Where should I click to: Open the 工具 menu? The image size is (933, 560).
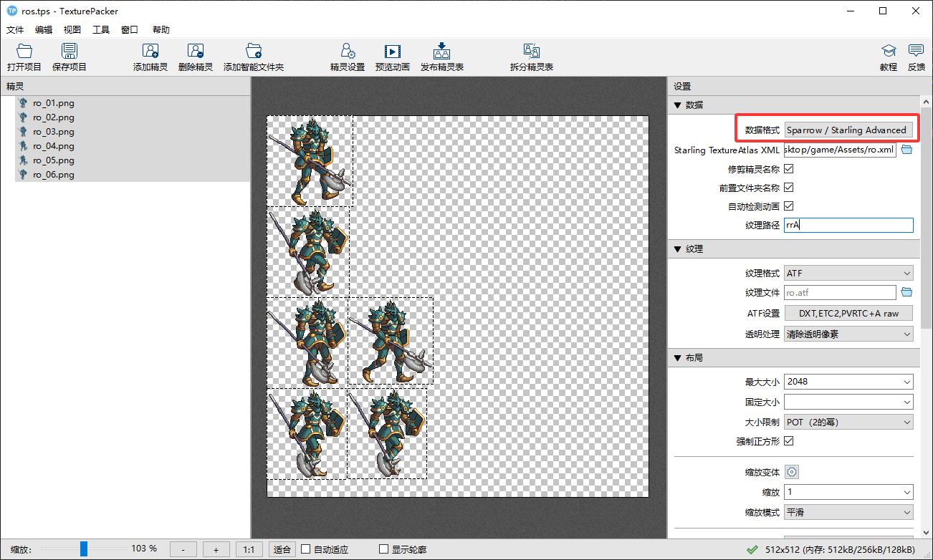pyautogui.click(x=101, y=30)
